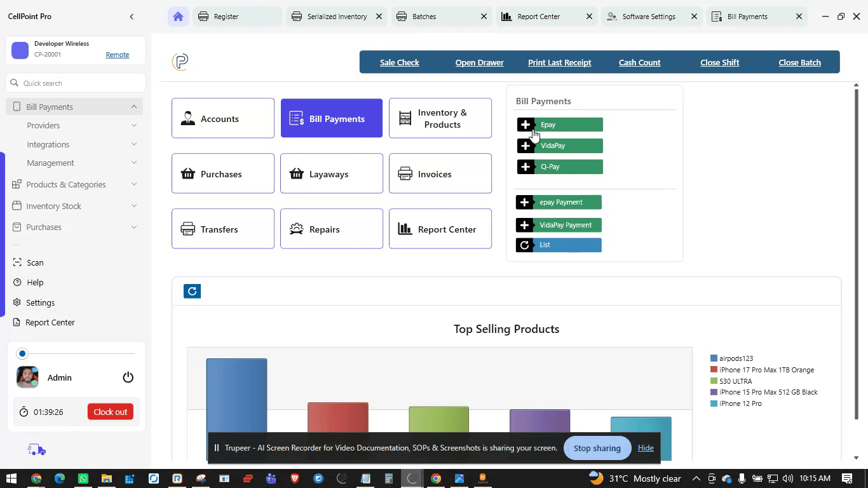Switch to the Report Center tab
The image size is (868, 488).
tap(546, 17)
